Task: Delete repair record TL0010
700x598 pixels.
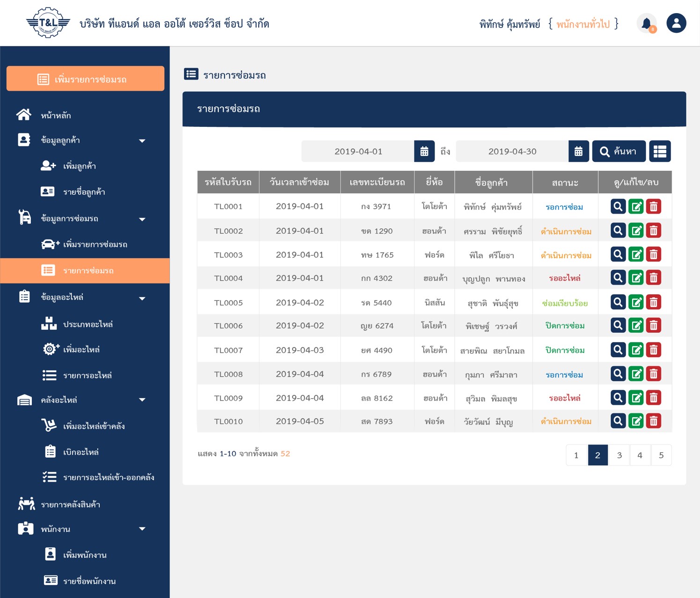Action: click(654, 421)
